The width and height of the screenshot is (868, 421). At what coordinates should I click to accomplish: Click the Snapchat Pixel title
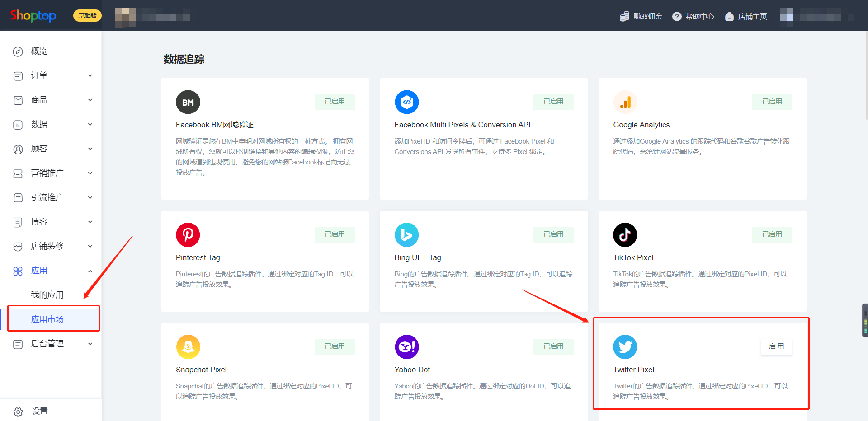[201, 370]
